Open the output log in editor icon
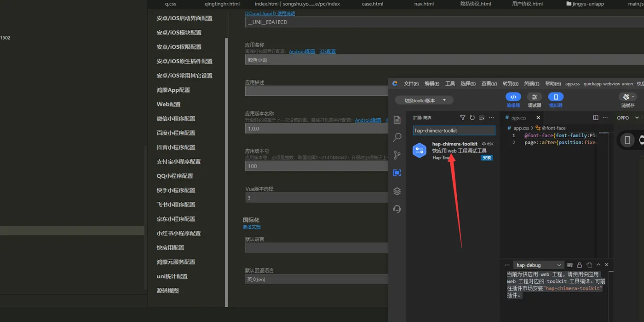 589,265
